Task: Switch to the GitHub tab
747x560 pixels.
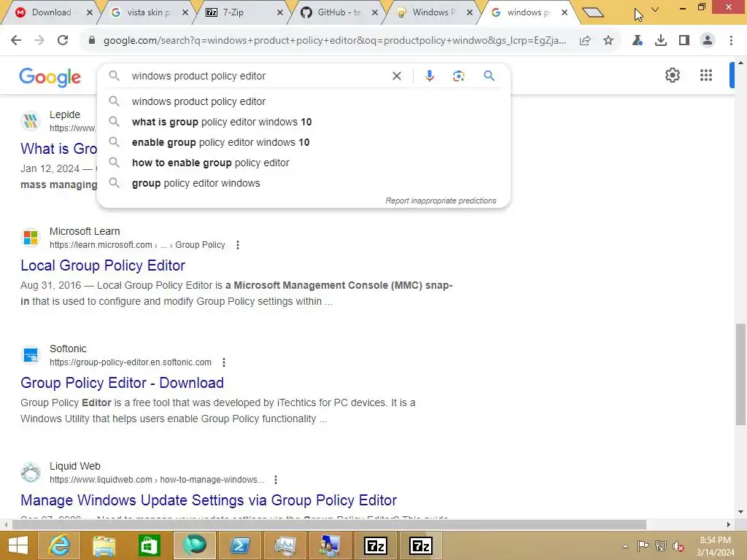Action: (338, 12)
